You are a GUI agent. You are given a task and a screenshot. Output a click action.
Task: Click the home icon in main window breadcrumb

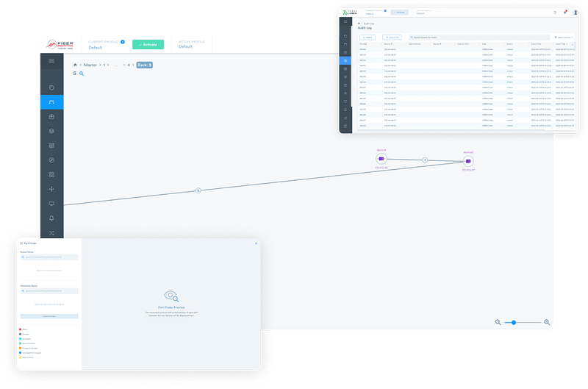[75, 65]
